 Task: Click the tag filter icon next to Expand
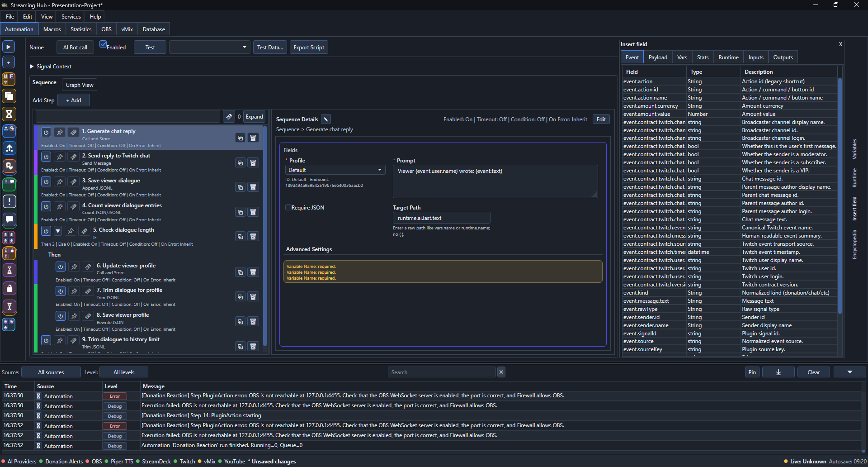coord(229,116)
